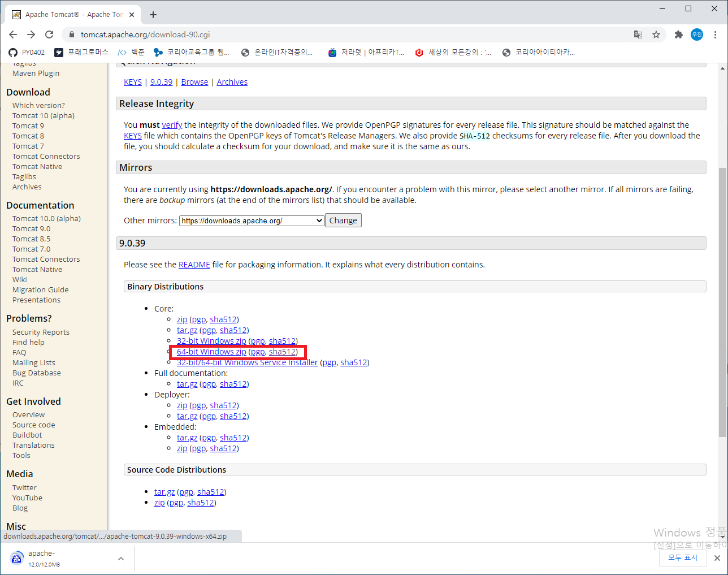728x575 pixels.
Task: Close the Apache Tomcat tab
Action: tap(132, 15)
